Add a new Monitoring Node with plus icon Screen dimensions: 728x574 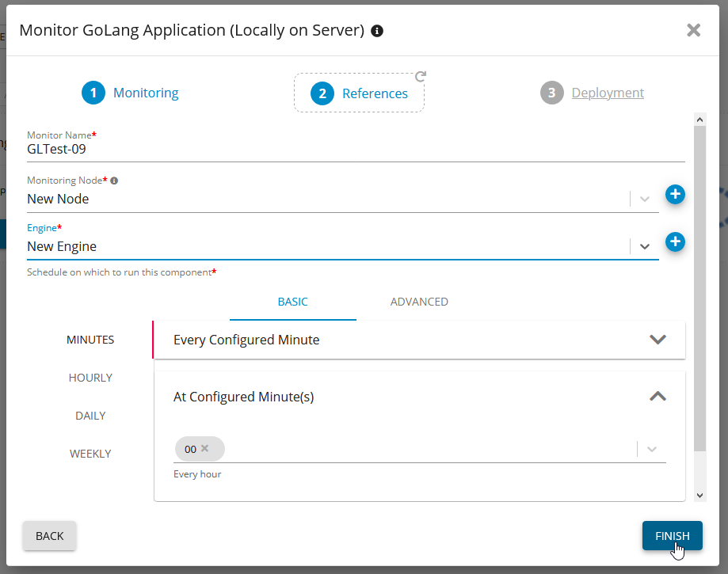(675, 194)
